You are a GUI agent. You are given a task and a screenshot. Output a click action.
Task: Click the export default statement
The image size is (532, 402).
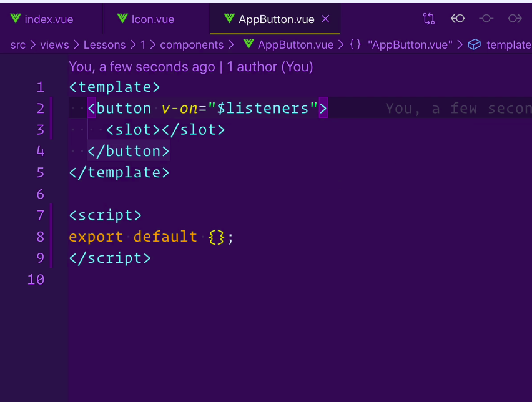(151, 237)
